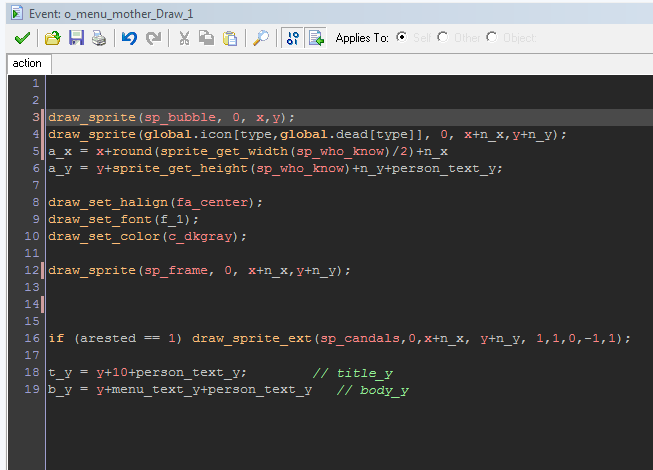This screenshot has height=470, width=653.
Task: Undo the last edit
Action: (130, 38)
